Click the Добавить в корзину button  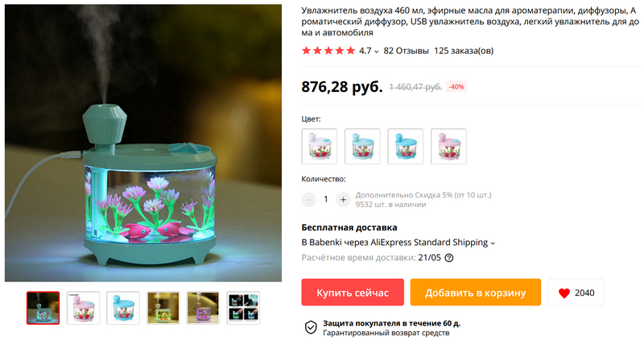(475, 293)
